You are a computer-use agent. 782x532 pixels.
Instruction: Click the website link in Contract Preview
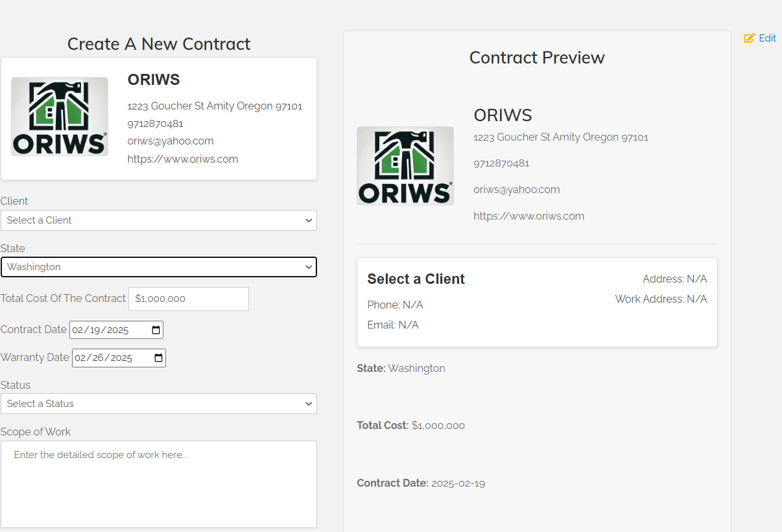[528, 216]
